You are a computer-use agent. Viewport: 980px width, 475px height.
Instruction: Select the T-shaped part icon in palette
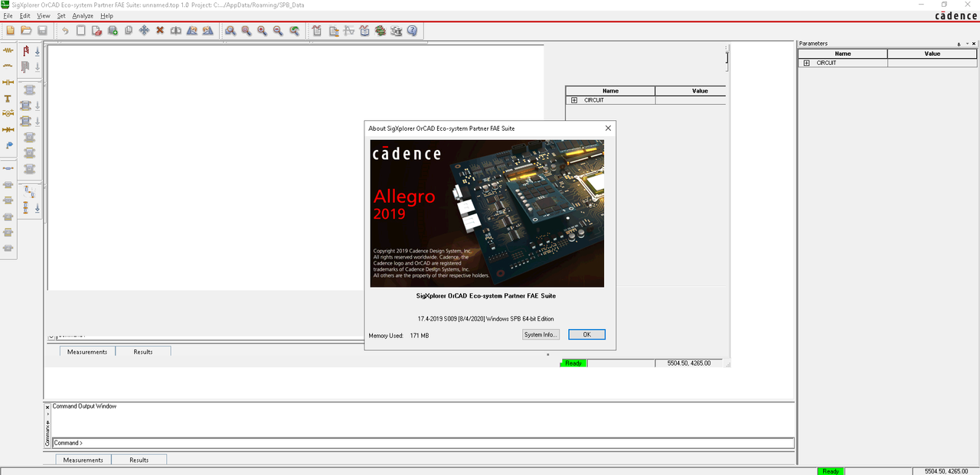coord(8,98)
